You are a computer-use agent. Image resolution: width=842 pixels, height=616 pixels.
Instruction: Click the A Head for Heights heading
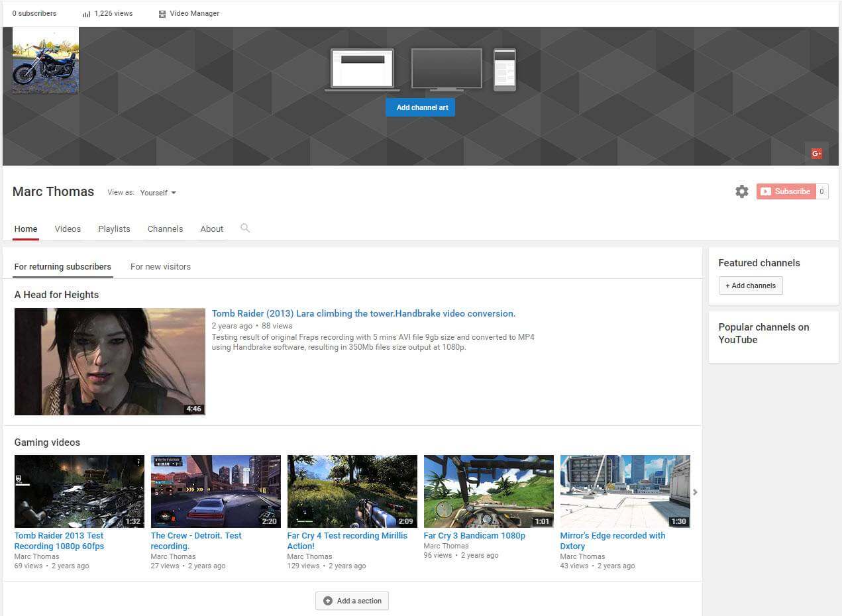tap(56, 295)
